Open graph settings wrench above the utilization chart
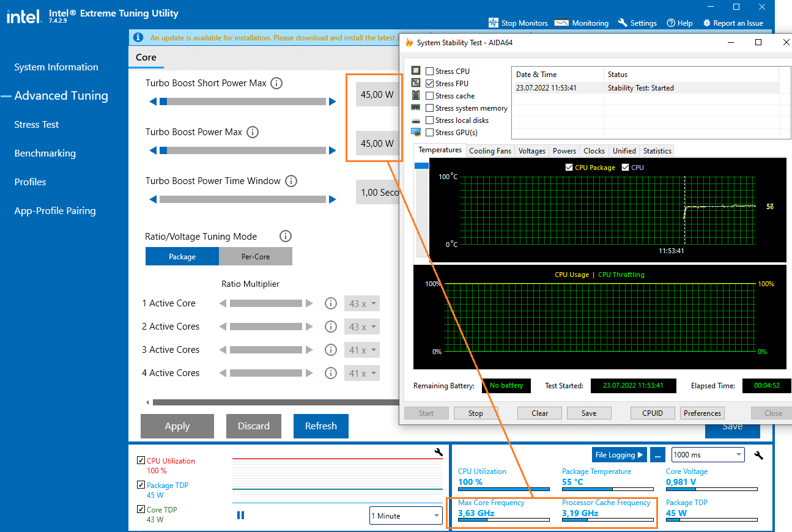The image size is (792, 532). click(438, 452)
